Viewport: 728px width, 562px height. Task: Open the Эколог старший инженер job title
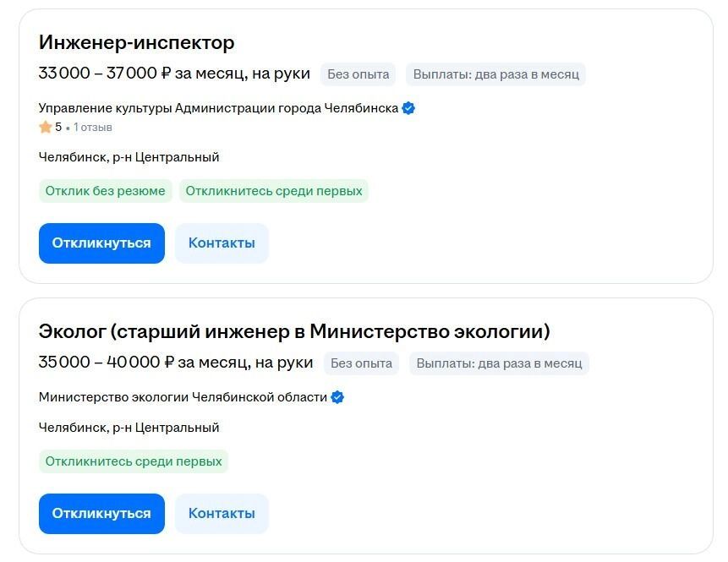294,331
